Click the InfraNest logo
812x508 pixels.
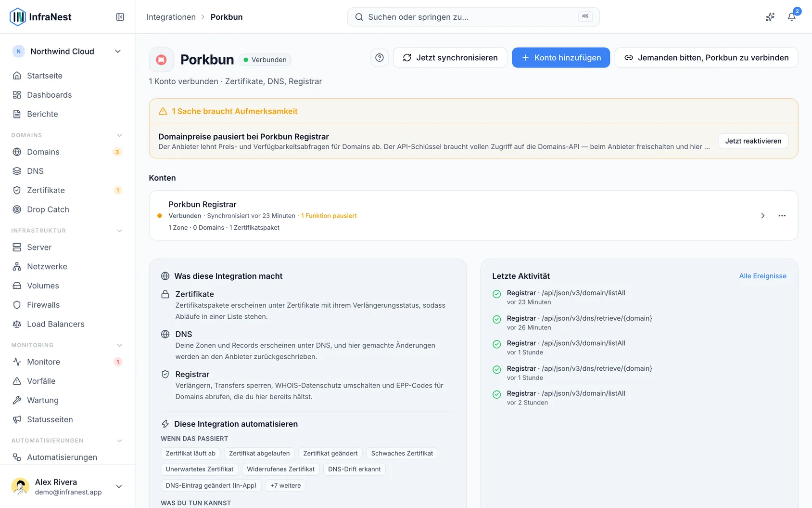click(40, 17)
